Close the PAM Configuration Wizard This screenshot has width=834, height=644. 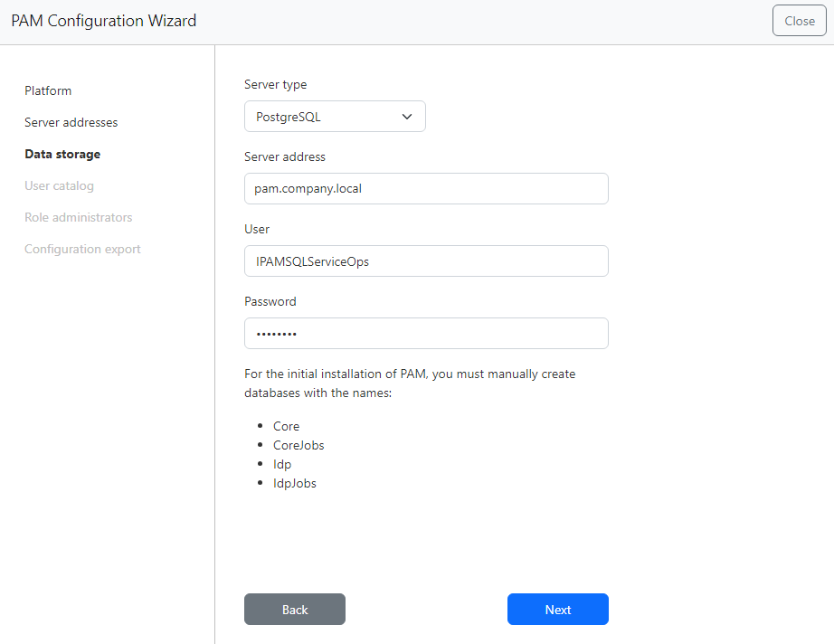click(x=799, y=21)
